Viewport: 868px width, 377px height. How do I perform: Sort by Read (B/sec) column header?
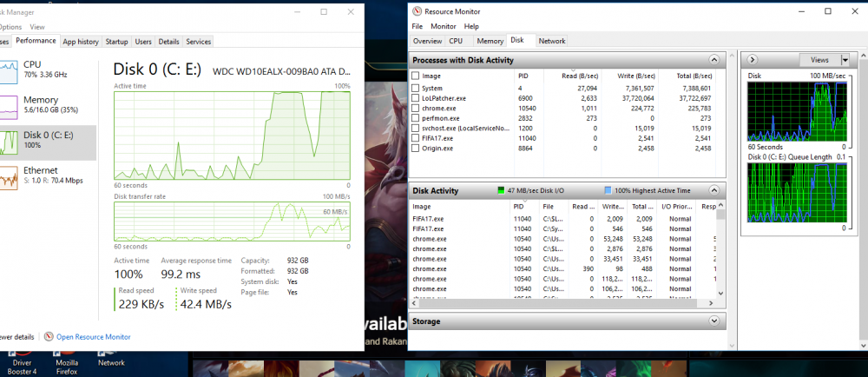(x=572, y=76)
